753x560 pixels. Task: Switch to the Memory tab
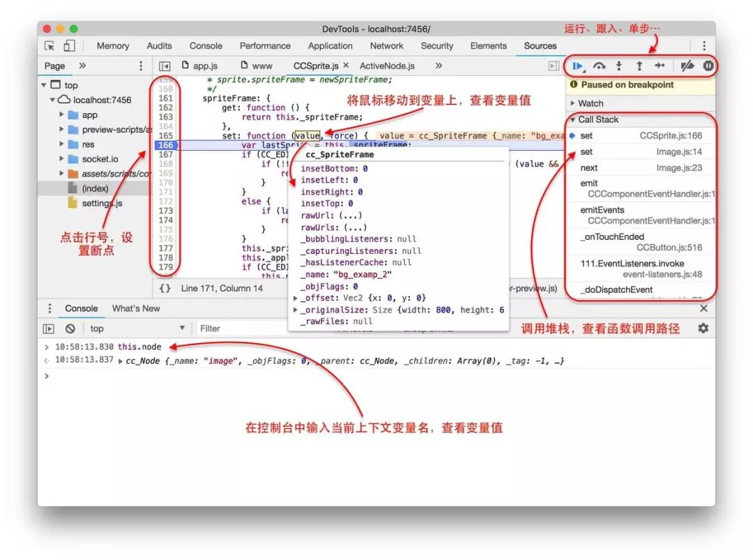[x=113, y=45]
